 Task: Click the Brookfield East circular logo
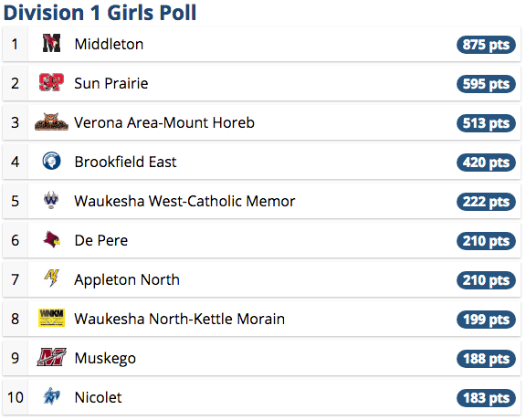coord(51,161)
